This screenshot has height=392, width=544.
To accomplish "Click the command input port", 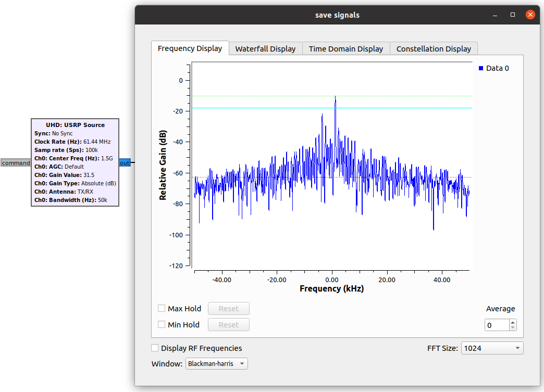I will point(16,163).
